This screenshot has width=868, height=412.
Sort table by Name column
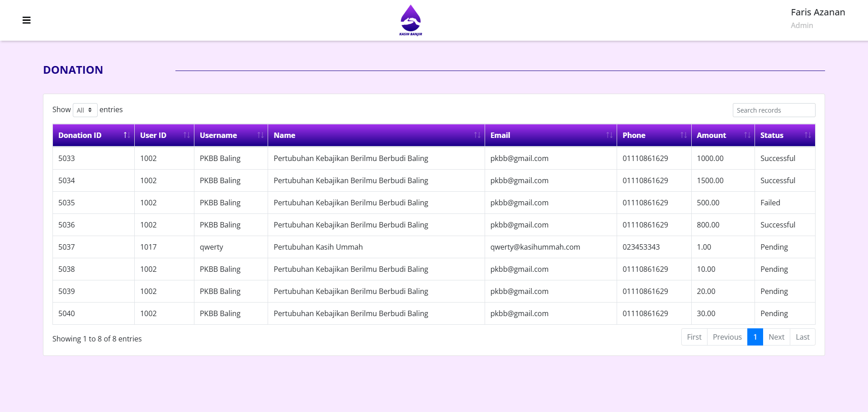[x=376, y=135]
